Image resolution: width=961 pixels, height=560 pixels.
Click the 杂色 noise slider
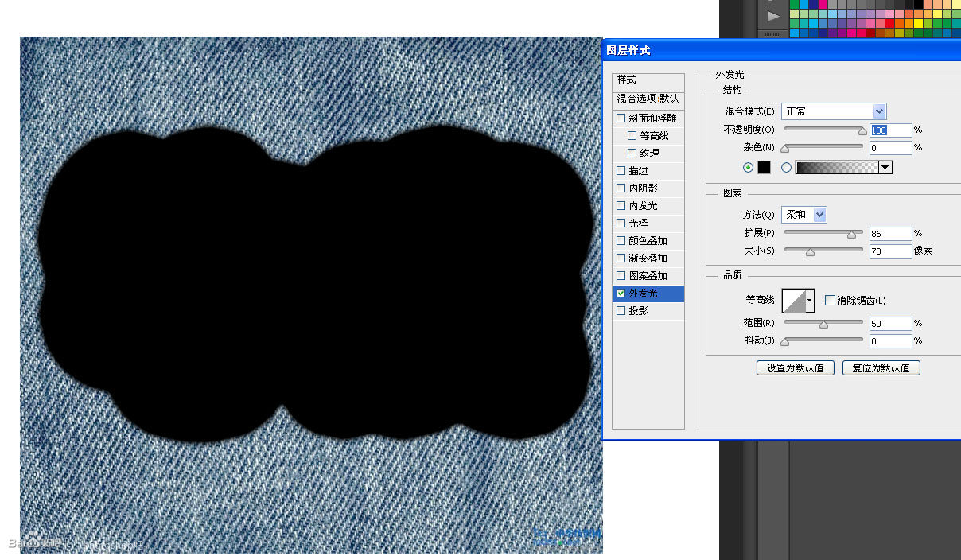click(x=823, y=147)
